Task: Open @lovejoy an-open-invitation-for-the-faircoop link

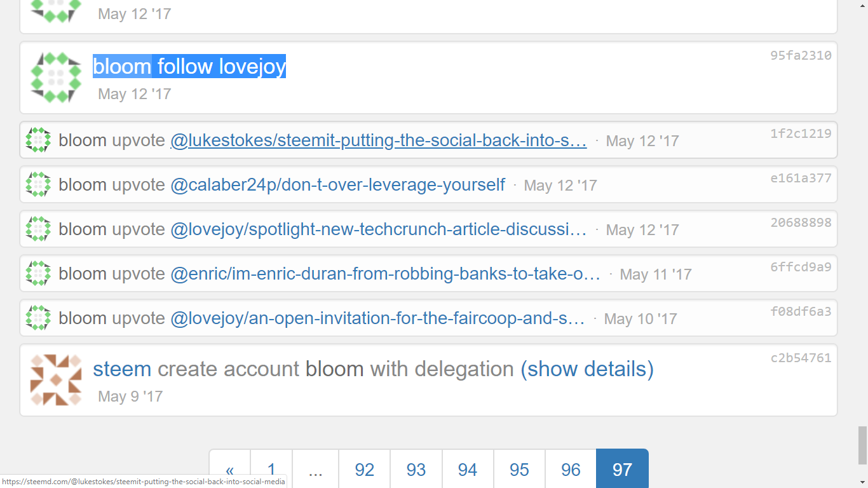Action: (x=377, y=318)
